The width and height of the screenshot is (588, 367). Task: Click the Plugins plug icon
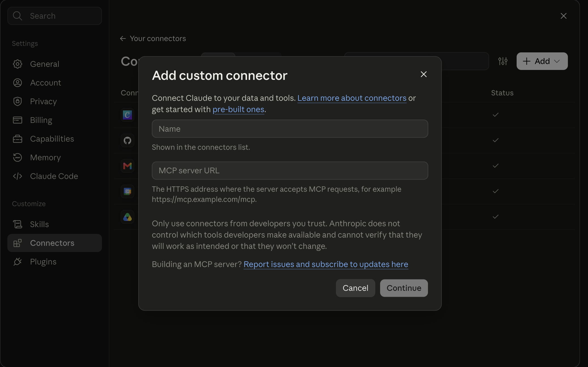click(x=18, y=262)
